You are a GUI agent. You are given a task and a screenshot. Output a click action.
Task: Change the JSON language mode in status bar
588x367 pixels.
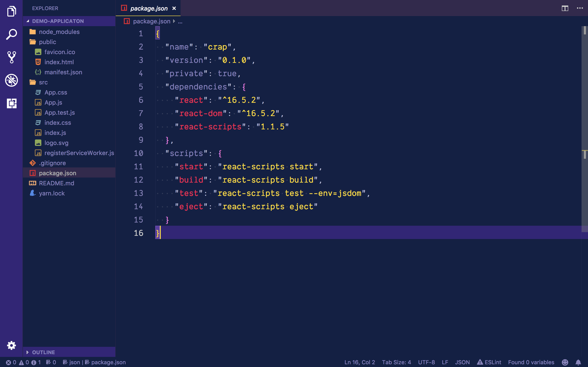[462, 362]
